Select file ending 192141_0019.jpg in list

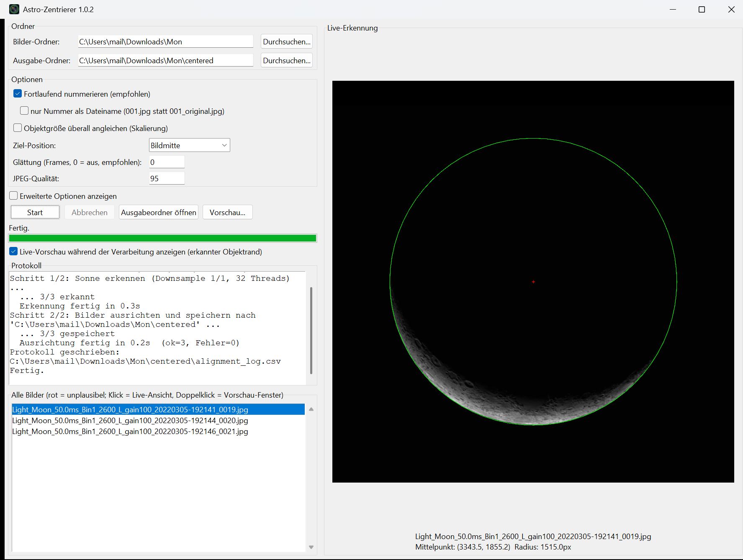(158, 409)
